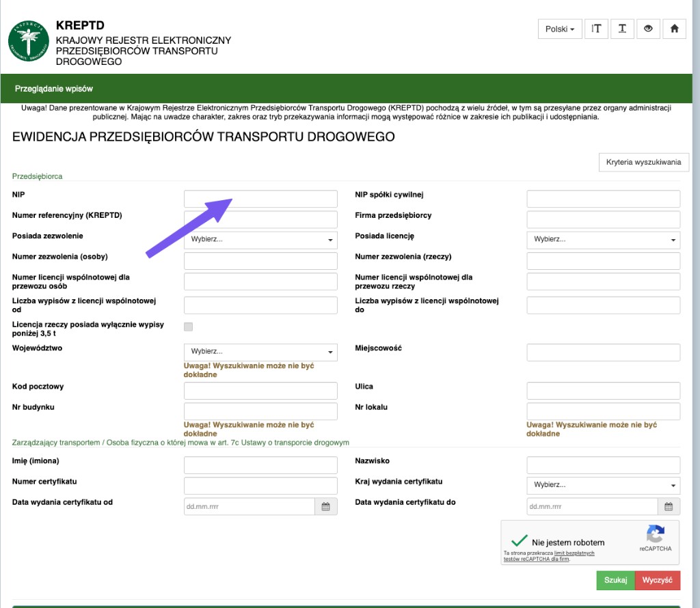Toggle high contrast mode with the eye icon

648,29
